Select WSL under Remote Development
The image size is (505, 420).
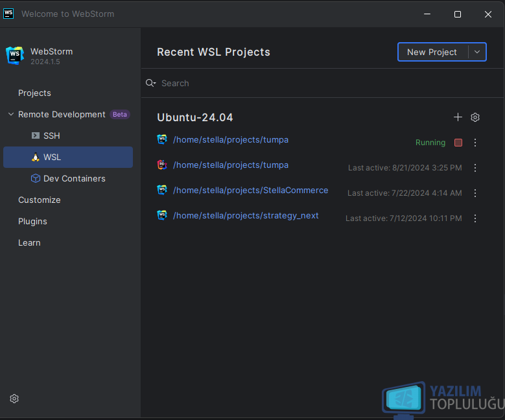point(68,157)
